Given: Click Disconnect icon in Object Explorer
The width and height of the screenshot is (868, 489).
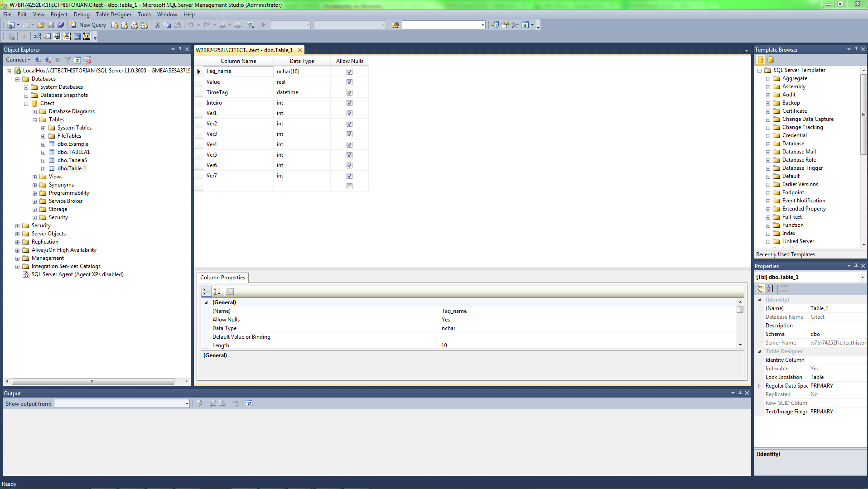Looking at the screenshot, I should click(48, 60).
